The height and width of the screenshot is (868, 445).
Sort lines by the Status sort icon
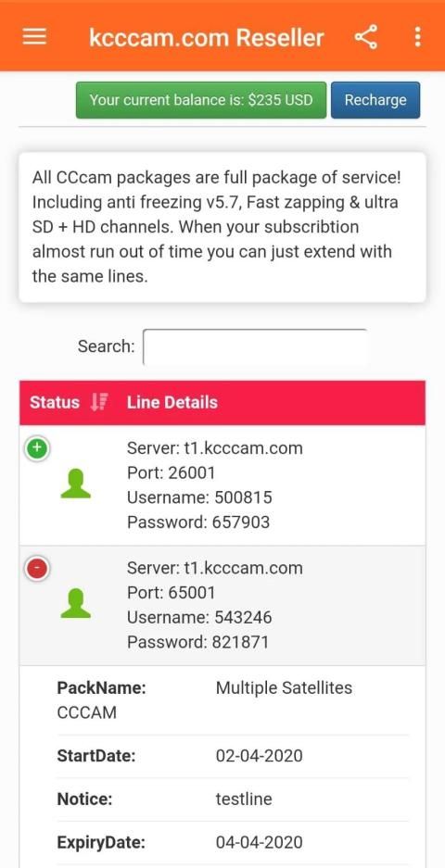(100, 402)
